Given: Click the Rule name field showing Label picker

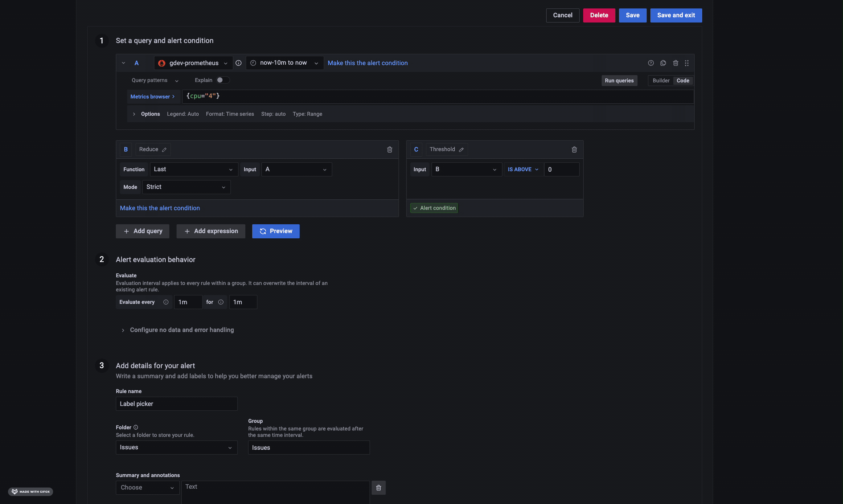Looking at the screenshot, I should (176, 404).
